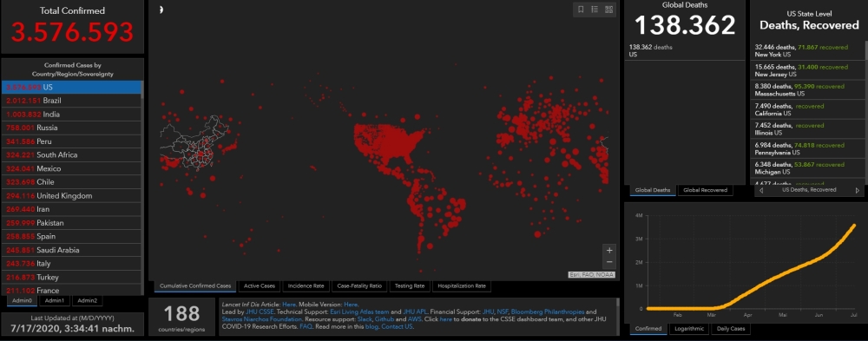
Task: Zoom in with the map plus button
Action: [609, 250]
